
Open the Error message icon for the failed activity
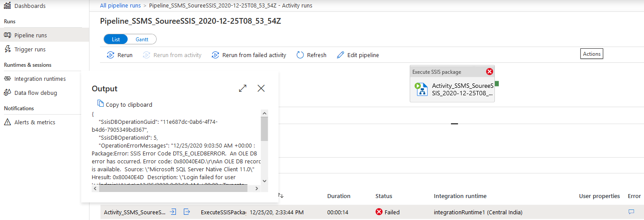(x=631, y=212)
